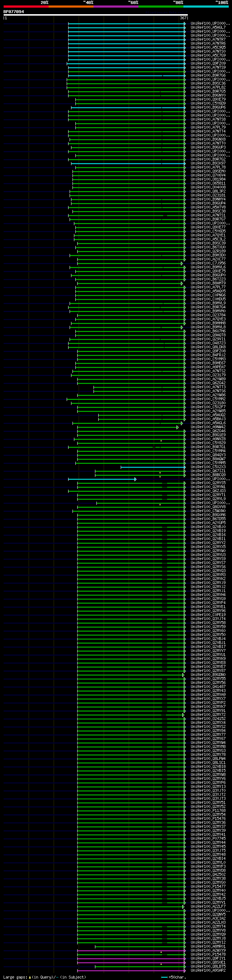The height and width of the screenshot is (980, 232).
Task: Open hit label UniRef100_A7PL82
Action: 208,88
